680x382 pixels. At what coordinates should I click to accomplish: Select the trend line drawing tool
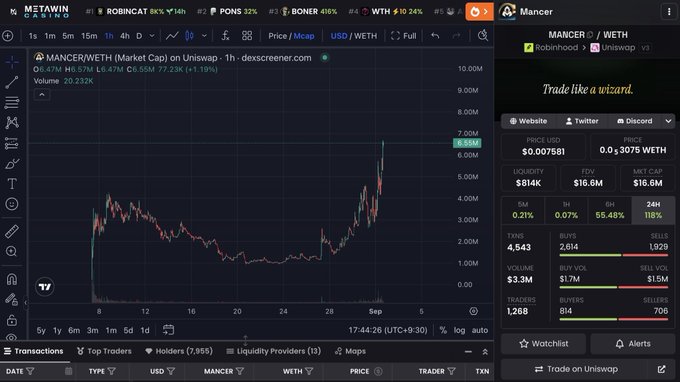12,82
